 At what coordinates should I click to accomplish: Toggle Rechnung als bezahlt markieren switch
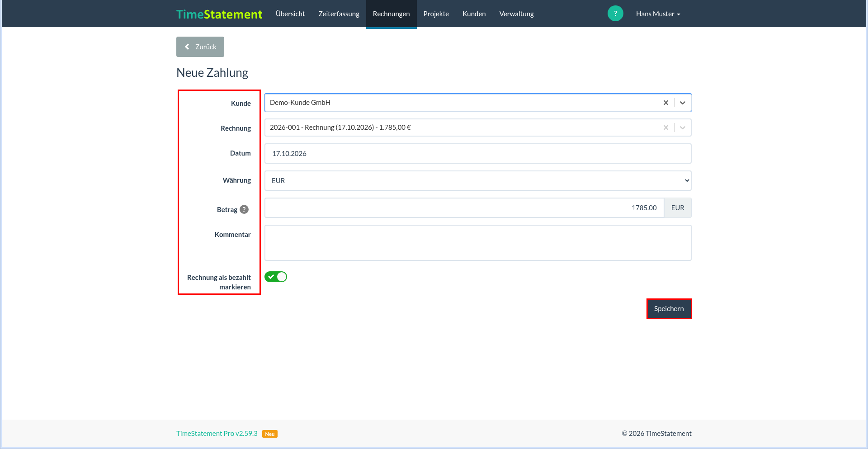(276, 277)
